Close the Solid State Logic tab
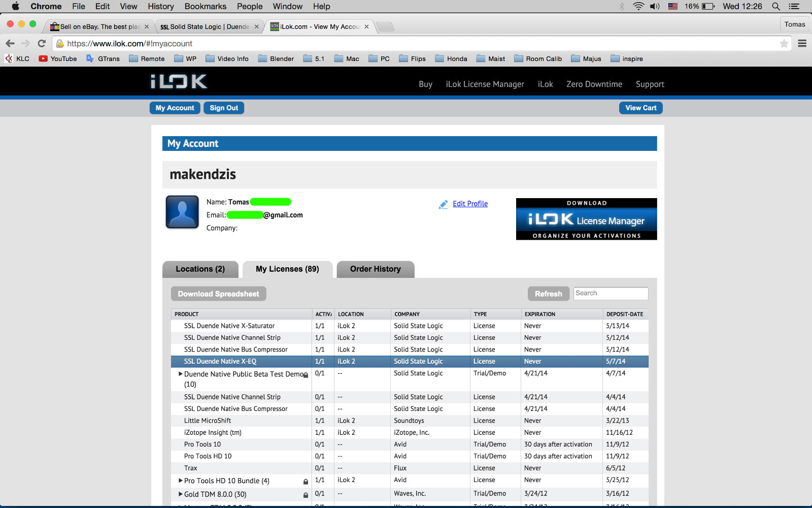The image size is (812, 508). (256, 26)
